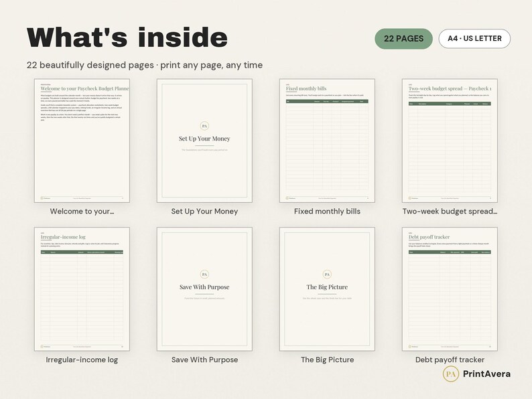Click the PrintAvera brand name text
This screenshot has width=532, height=399.
[x=486, y=374]
